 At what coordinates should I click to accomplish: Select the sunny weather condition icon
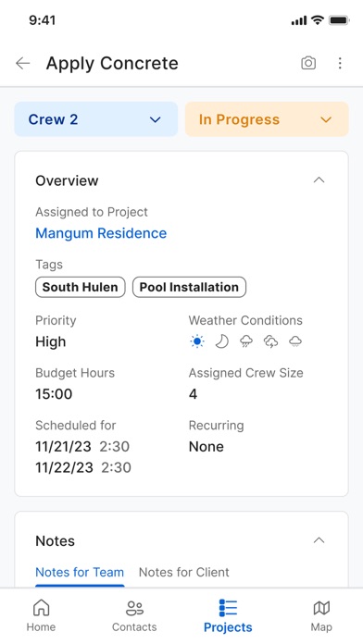click(x=197, y=341)
